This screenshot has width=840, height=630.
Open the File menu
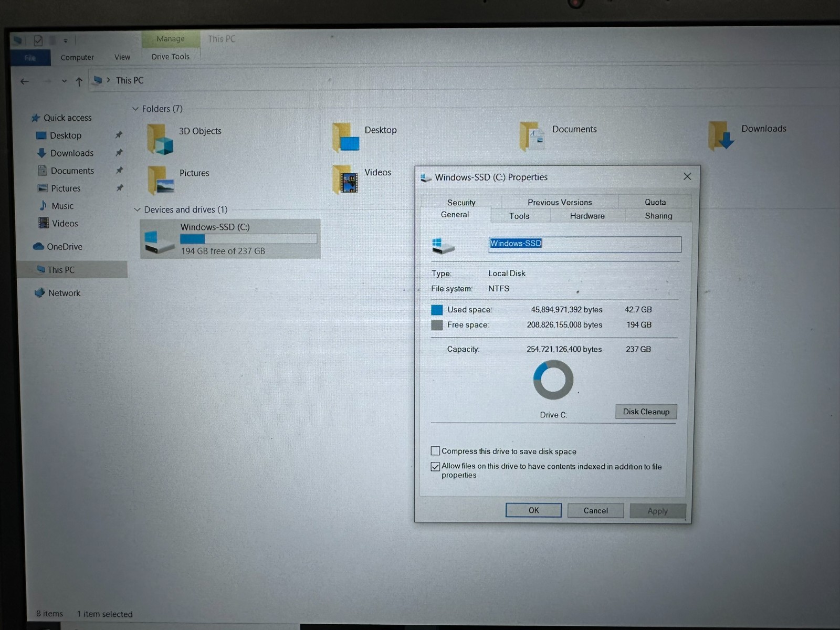click(x=30, y=58)
